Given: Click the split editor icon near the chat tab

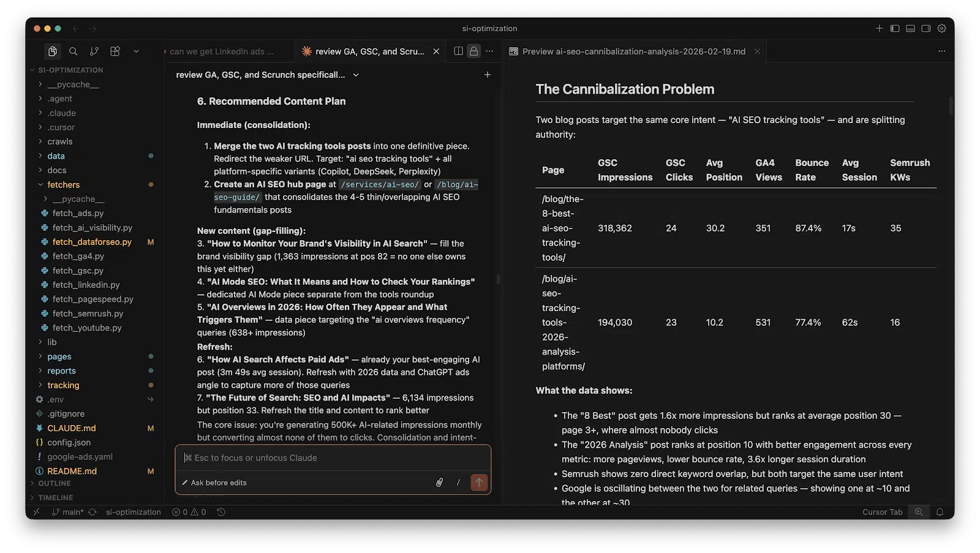Looking at the screenshot, I should point(458,51).
